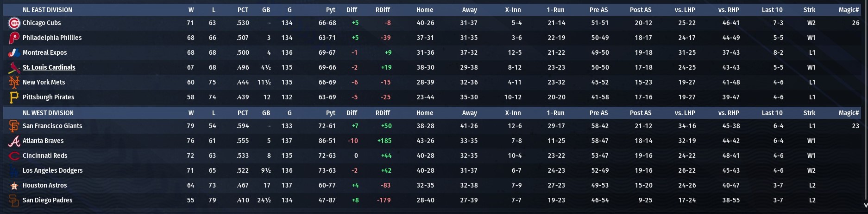Screen dimensions: 868x214
Task: Sort NL West by Last 10 column
Action: point(772,113)
